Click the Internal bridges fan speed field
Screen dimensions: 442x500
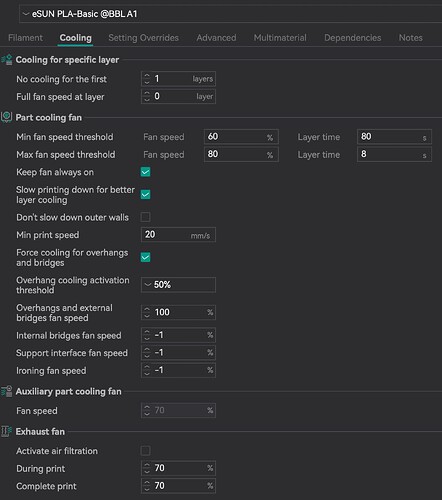(x=178, y=335)
